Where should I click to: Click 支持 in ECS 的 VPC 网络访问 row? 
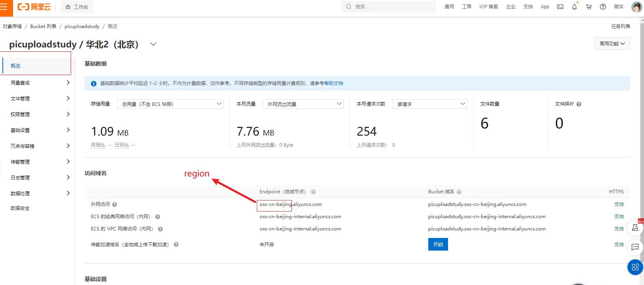point(619,229)
